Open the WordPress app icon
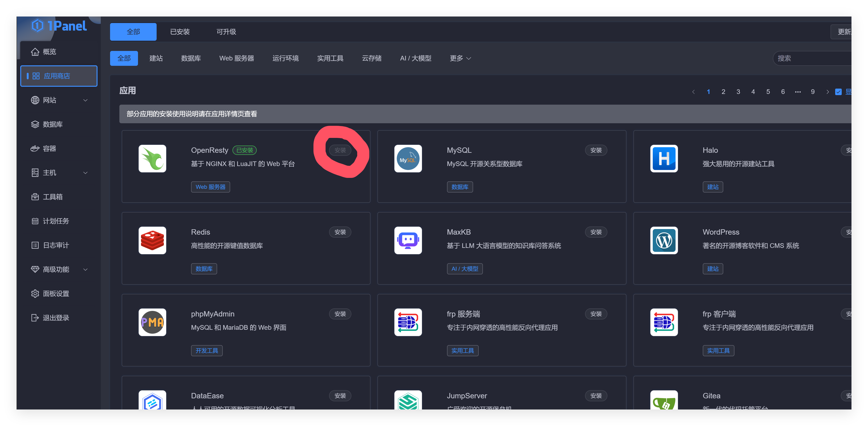The height and width of the screenshot is (426, 868). (x=664, y=240)
